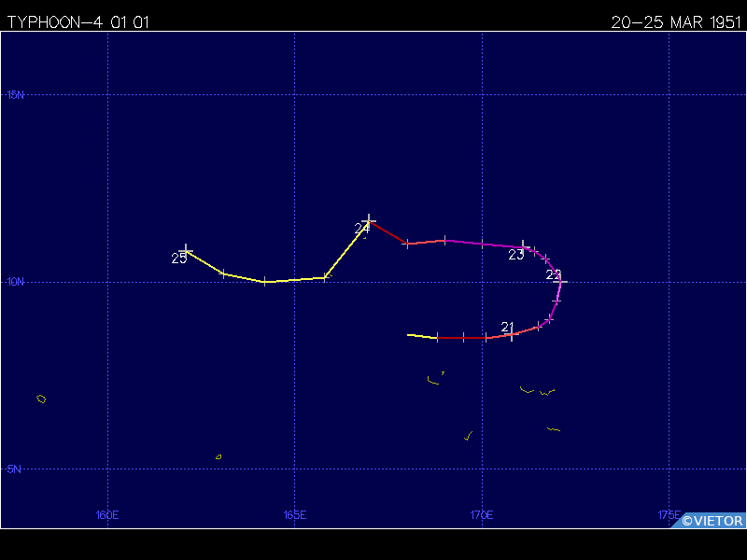
Task: Click the 175E longitude label
Action: point(669,515)
